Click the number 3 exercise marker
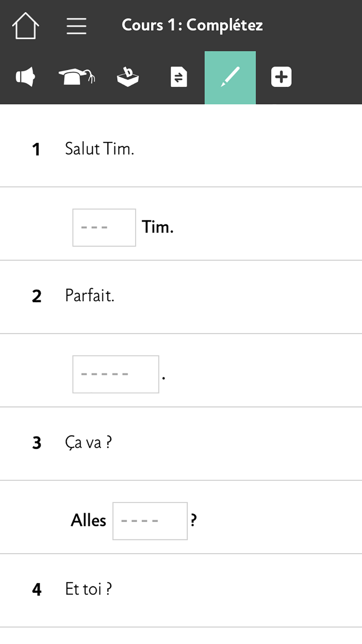Screen dimensions: 362x644 37,443
